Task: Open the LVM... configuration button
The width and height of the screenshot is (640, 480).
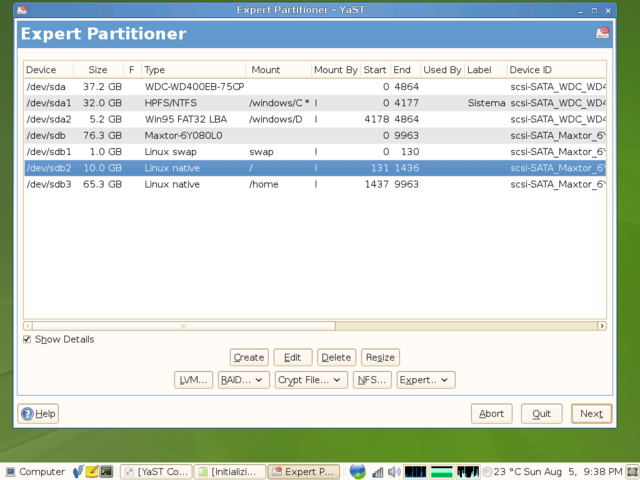Action: click(193, 380)
